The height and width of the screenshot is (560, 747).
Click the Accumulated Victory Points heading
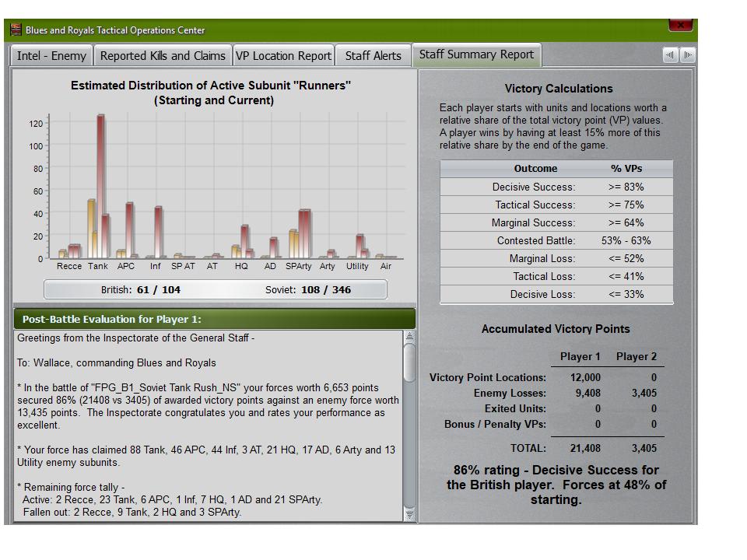[x=556, y=329]
